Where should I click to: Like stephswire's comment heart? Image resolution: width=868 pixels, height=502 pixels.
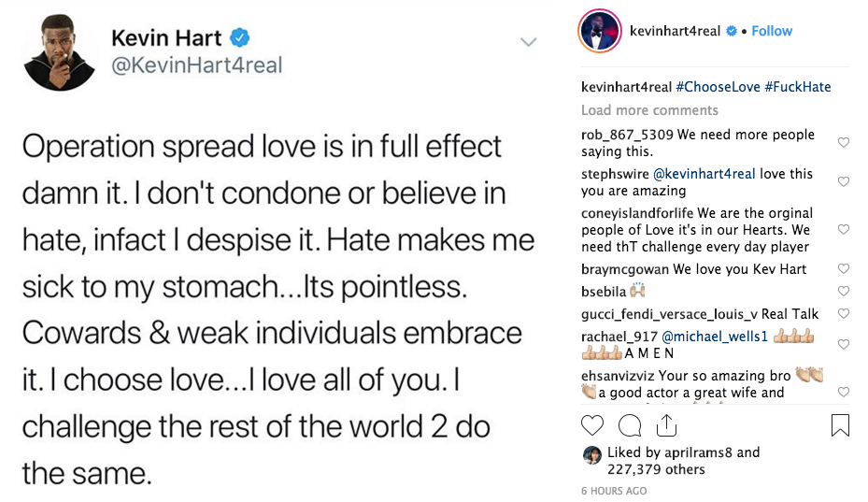coord(843,181)
